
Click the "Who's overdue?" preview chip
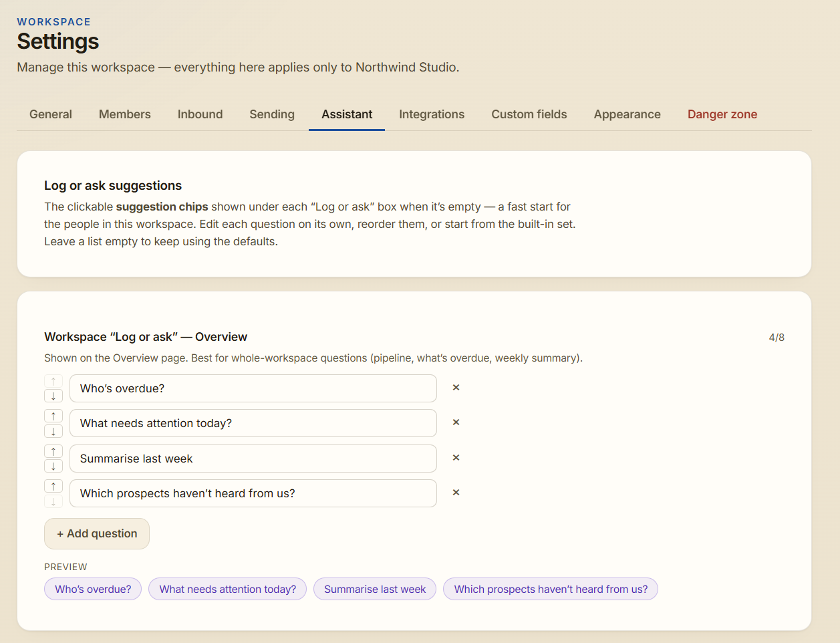pyautogui.click(x=93, y=589)
